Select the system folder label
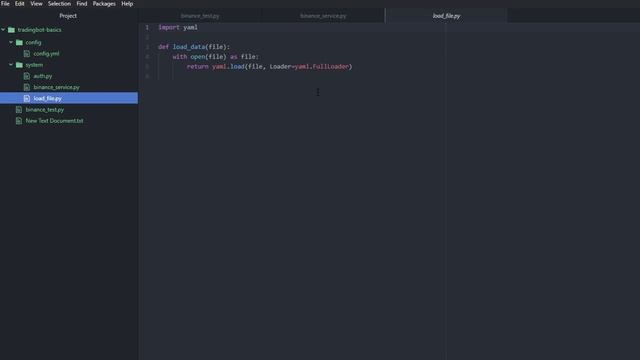Viewport: 640px width, 360px height. [34, 65]
